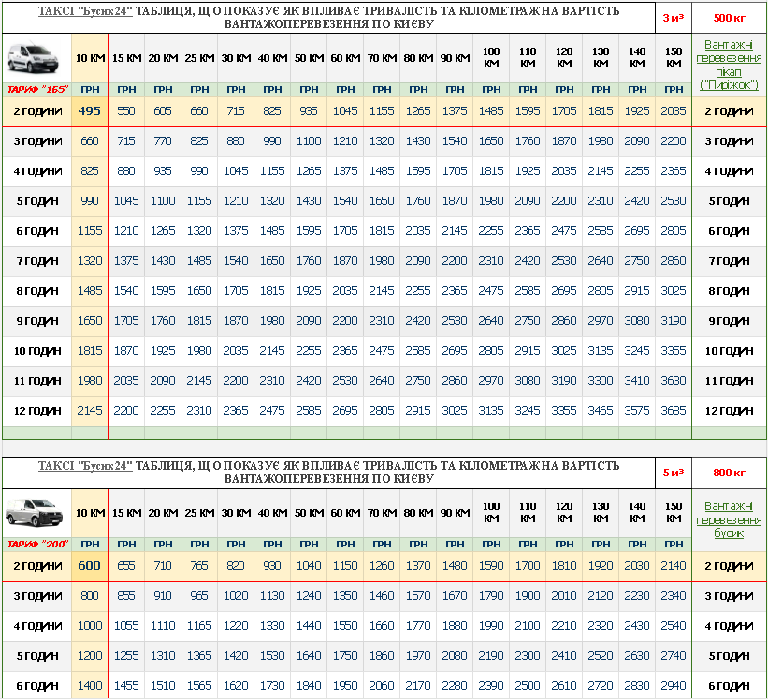Open ТАКСІ "Бусик24" link in top table title

pyautogui.click(x=85, y=11)
